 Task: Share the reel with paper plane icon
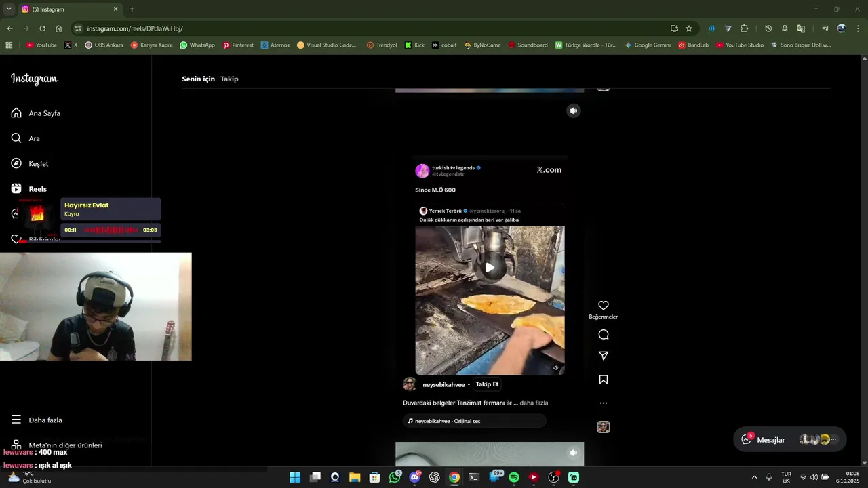tap(604, 356)
